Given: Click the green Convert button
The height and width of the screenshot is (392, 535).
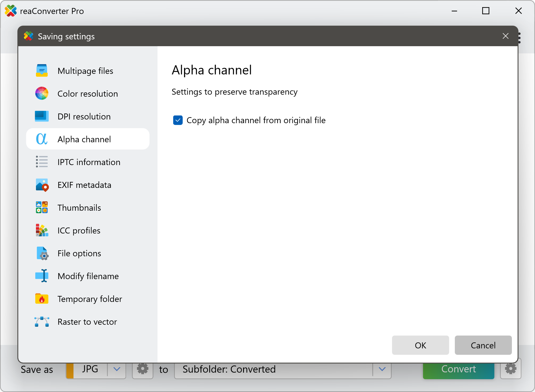Looking at the screenshot, I should (x=458, y=370).
